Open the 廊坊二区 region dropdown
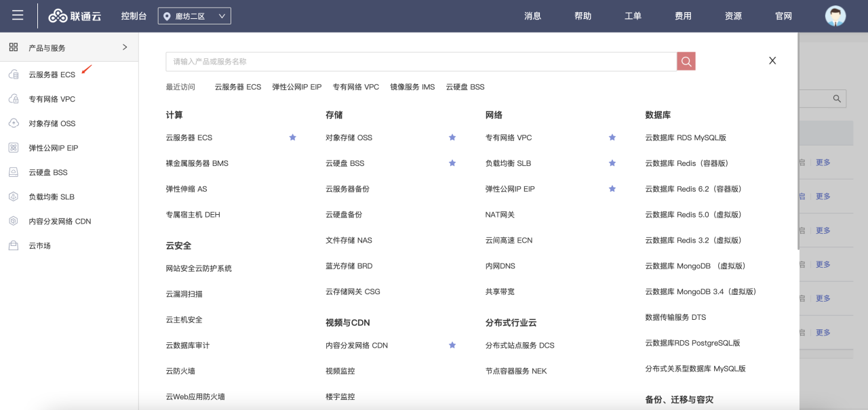The image size is (868, 410). (194, 16)
